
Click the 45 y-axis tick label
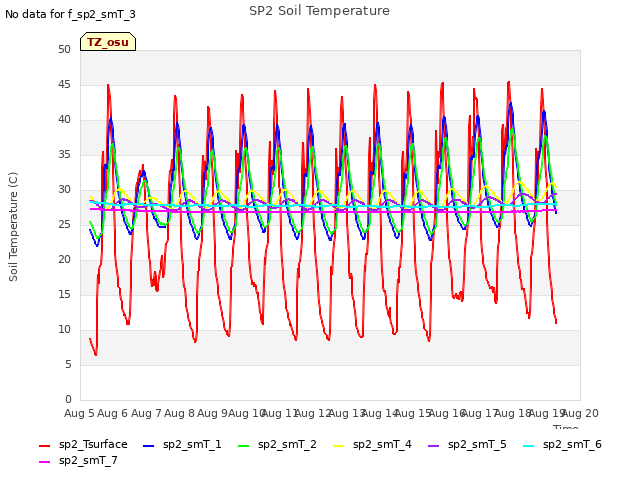pos(64,84)
